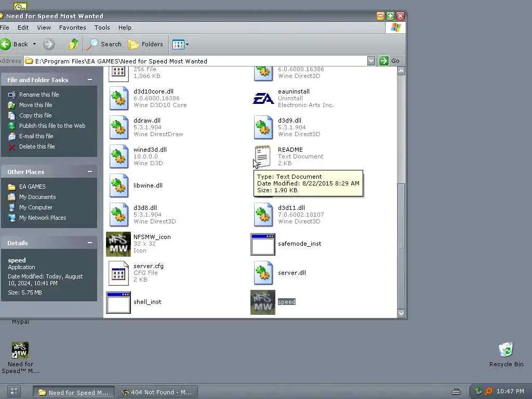Toggle the Folders pane
532x399 pixels.
(145, 44)
